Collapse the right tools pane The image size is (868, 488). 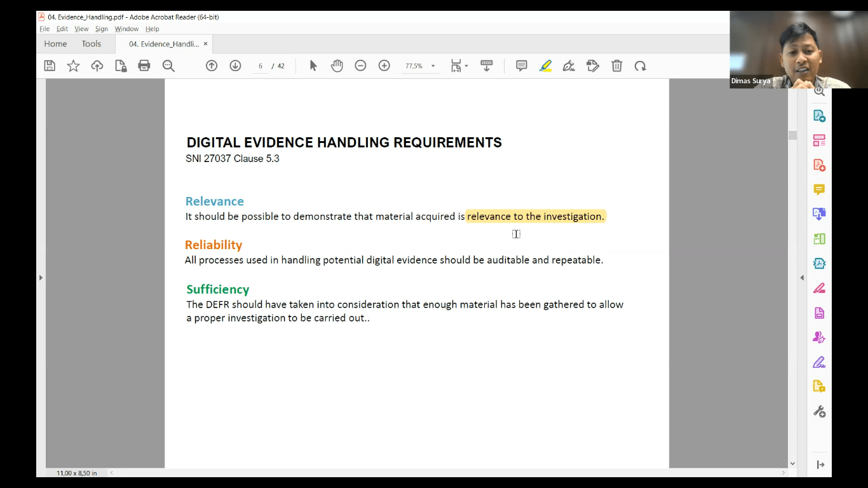click(x=801, y=278)
